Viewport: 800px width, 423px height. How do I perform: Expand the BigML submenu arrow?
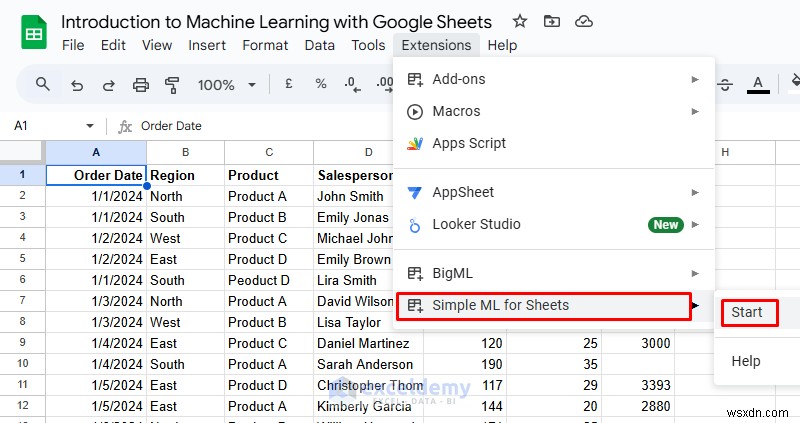pyautogui.click(x=695, y=274)
